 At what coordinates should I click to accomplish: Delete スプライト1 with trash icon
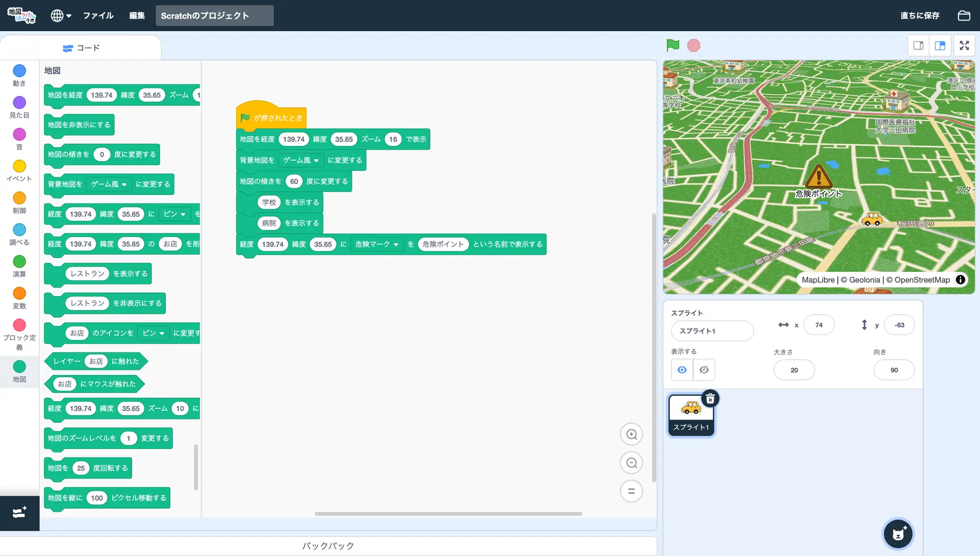pos(710,399)
